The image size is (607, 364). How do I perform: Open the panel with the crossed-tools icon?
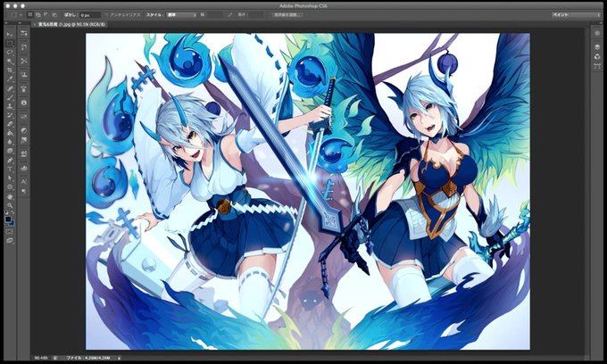(24, 62)
